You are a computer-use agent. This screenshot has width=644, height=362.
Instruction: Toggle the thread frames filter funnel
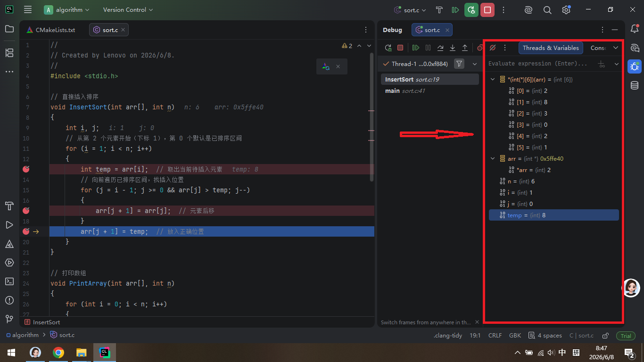[x=460, y=64]
